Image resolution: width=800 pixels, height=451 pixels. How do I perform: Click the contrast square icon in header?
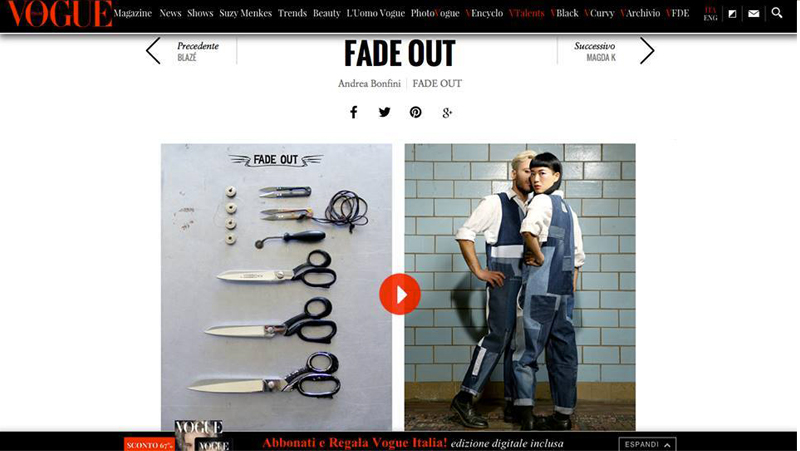(x=732, y=14)
